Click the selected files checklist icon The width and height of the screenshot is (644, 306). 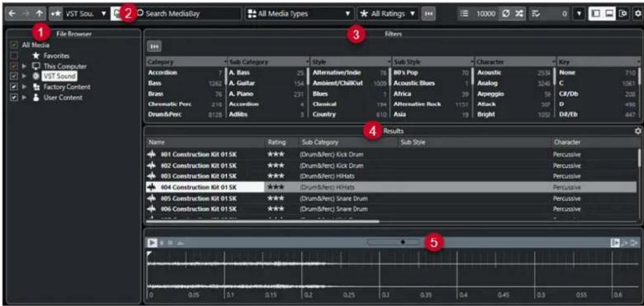coord(535,14)
